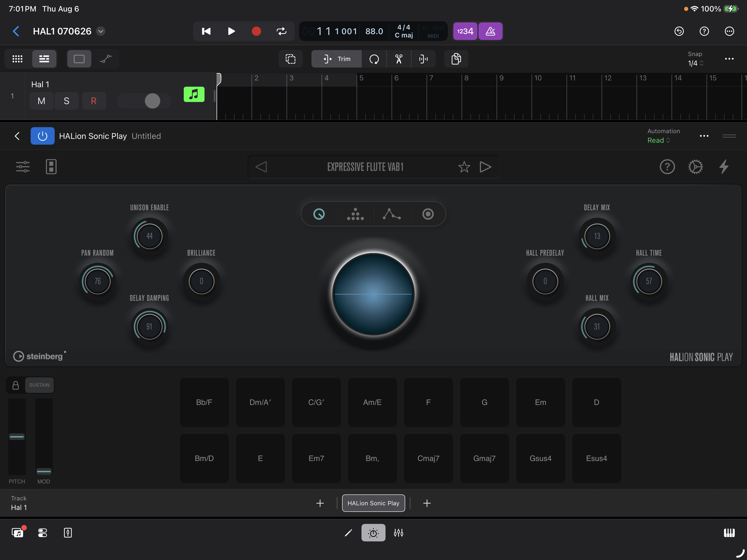Go back using the top-left back arrow
This screenshot has width=747, height=560.
click(x=16, y=31)
